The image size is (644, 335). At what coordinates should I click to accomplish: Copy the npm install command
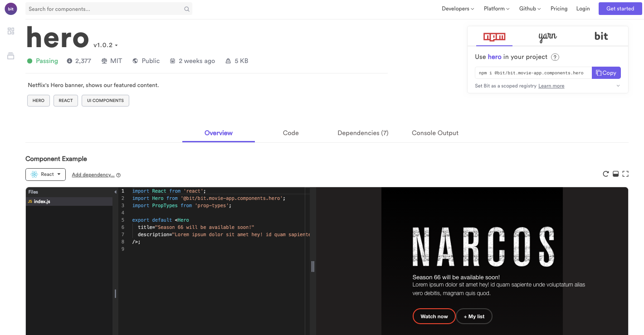coord(606,73)
